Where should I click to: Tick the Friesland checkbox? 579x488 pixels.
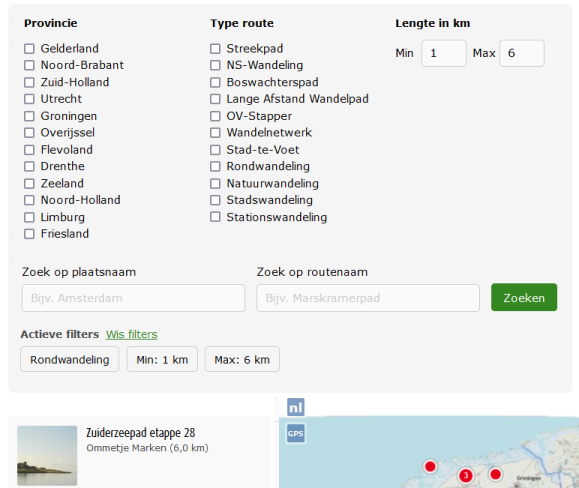pyautogui.click(x=29, y=234)
